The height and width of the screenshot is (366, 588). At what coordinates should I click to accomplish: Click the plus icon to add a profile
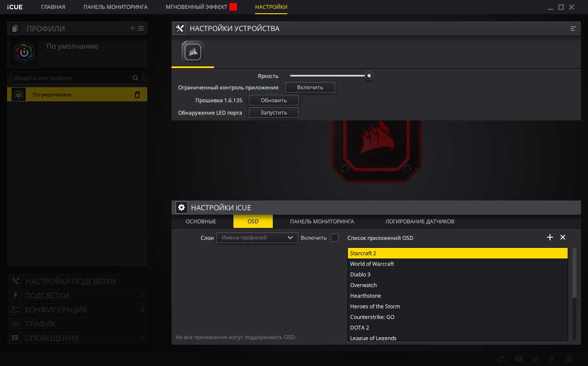(132, 28)
